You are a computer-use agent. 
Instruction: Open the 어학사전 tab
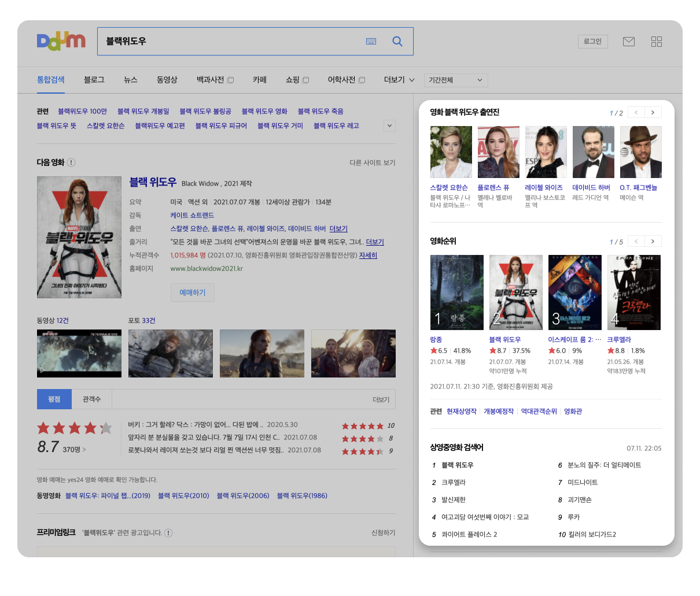coord(346,80)
